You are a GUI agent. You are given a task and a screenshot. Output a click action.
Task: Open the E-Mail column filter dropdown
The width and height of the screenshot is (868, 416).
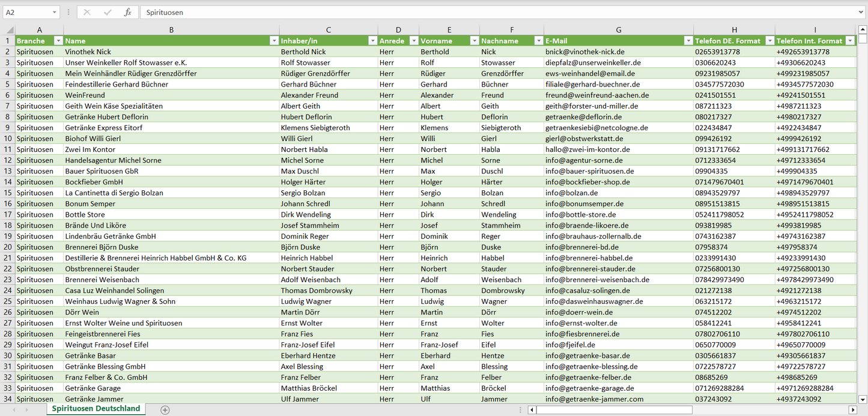click(x=688, y=41)
